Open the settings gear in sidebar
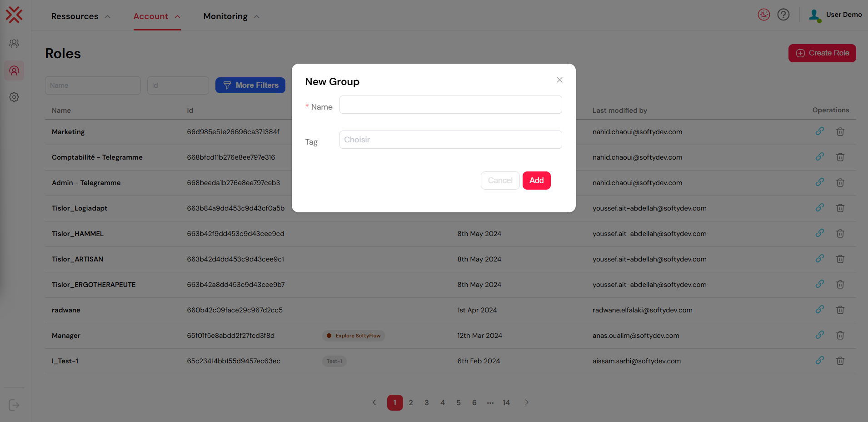Screen dimensions: 868x422 click(x=14, y=97)
